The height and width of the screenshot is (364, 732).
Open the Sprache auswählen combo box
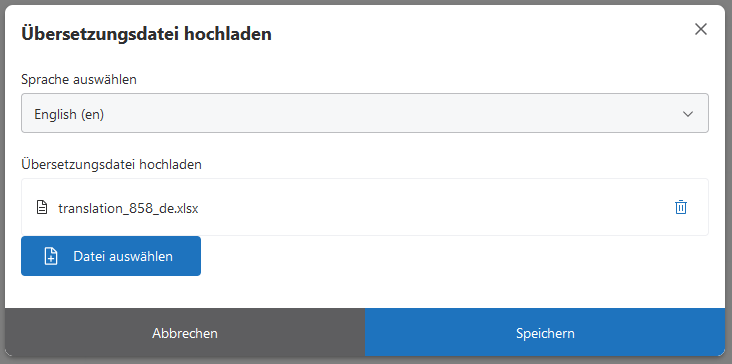365,113
